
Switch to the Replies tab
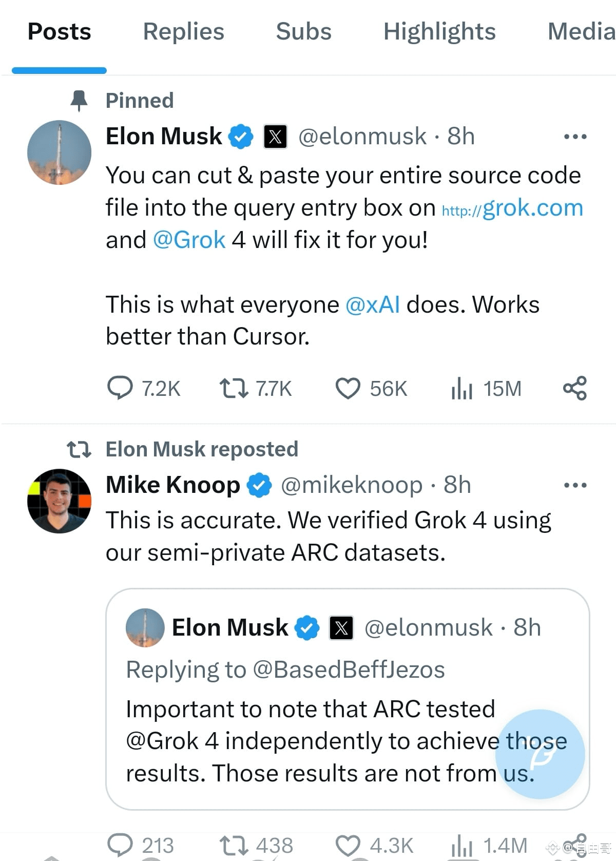(x=183, y=32)
